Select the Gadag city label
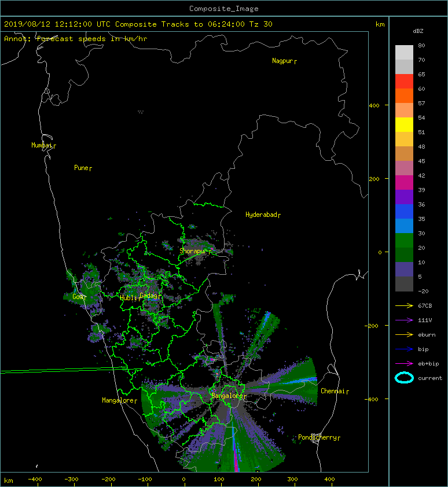This screenshot has height=487, width=448. [149, 296]
